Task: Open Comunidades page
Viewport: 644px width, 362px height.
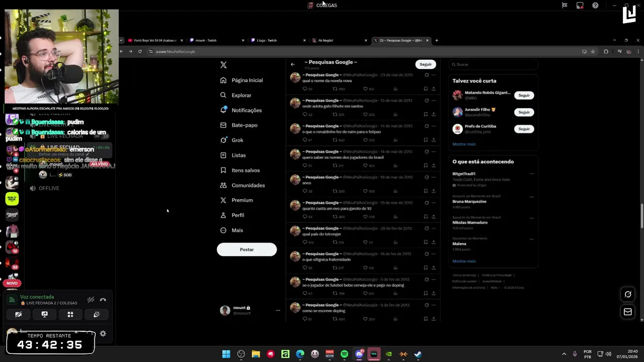Action: [x=243, y=186]
